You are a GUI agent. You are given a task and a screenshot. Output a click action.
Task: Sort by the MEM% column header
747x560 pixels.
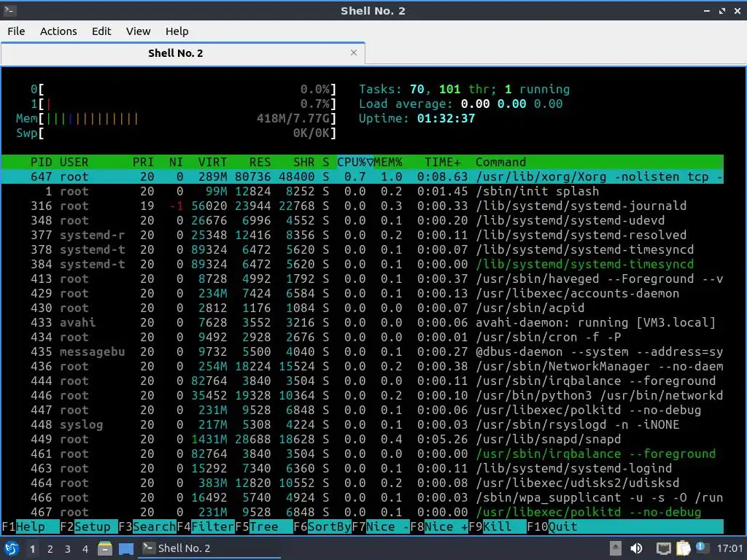[x=388, y=162]
